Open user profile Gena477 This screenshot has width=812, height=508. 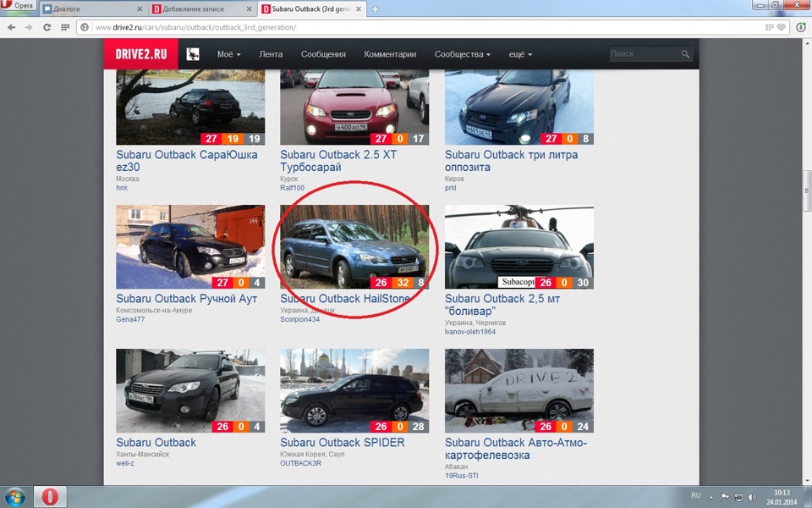pos(130,319)
